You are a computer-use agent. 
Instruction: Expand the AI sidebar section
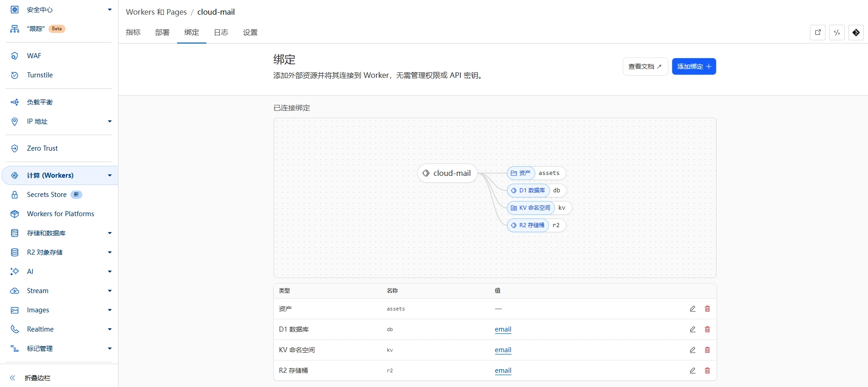(109, 272)
